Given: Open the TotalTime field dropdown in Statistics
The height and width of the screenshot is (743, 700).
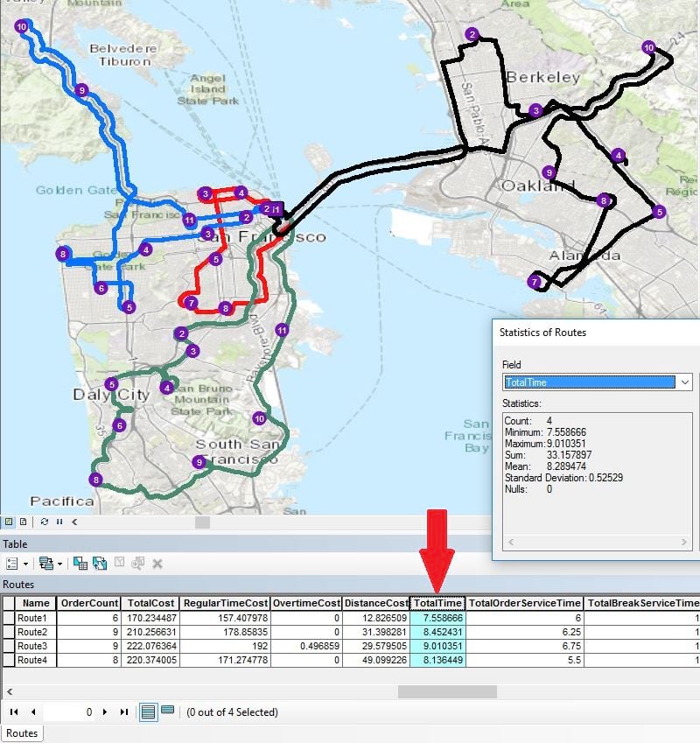Looking at the screenshot, I should (684, 382).
